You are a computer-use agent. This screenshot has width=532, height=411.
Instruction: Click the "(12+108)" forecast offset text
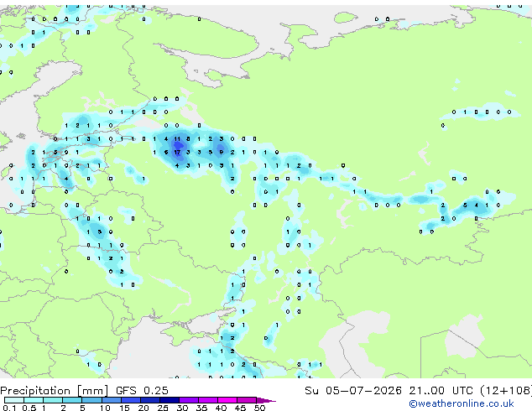point(505,391)
